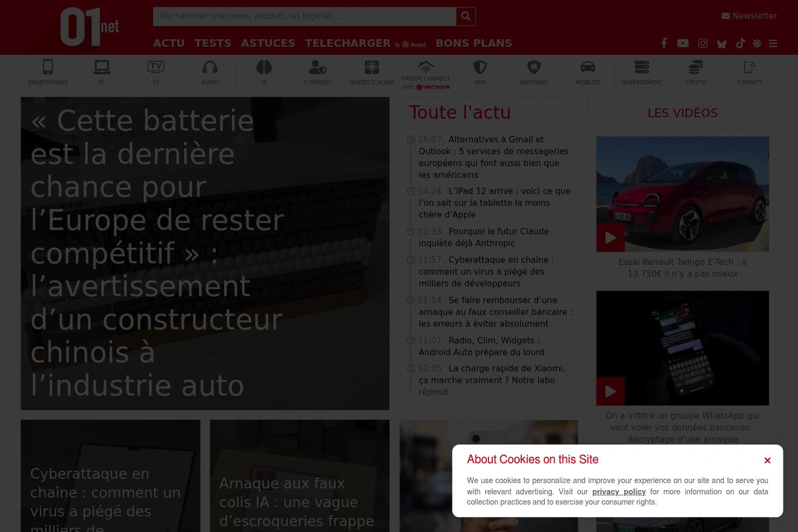This screenshot has width=798, height=532.
Task: Open the TESTS menu
Action: click(213, 43)
